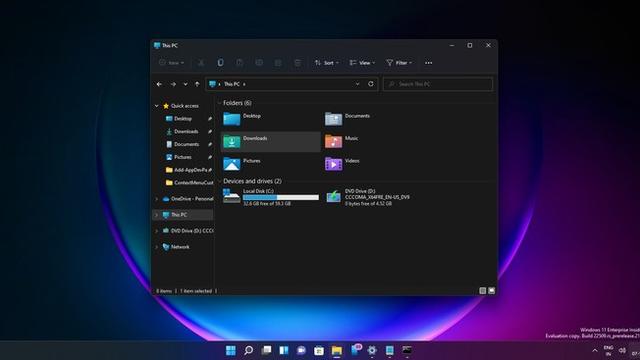This screenshot has height=360, width=640.
Task: Select the Local Disk (C:) drive
Action: click(271, 197)
